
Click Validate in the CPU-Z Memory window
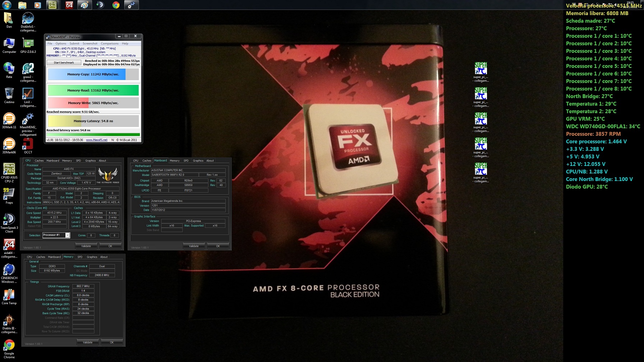tap(88, 342)
